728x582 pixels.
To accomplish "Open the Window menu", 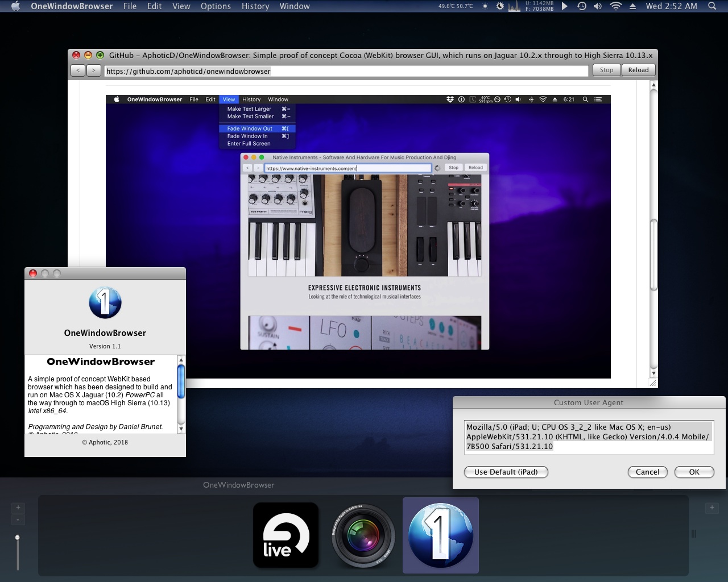I will tap(294, 6).
